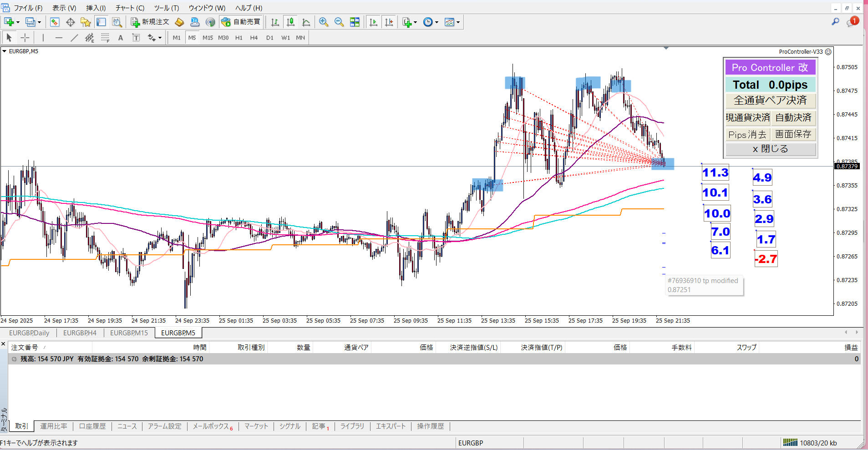Click the zoom in magnifier icon
868x450 pixels.
(x=324, y=22)
